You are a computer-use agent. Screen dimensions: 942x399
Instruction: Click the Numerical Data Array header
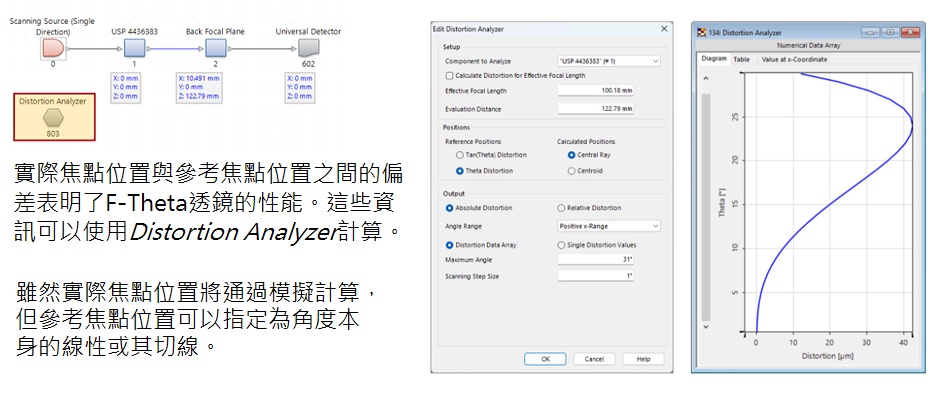click(808, 46)
